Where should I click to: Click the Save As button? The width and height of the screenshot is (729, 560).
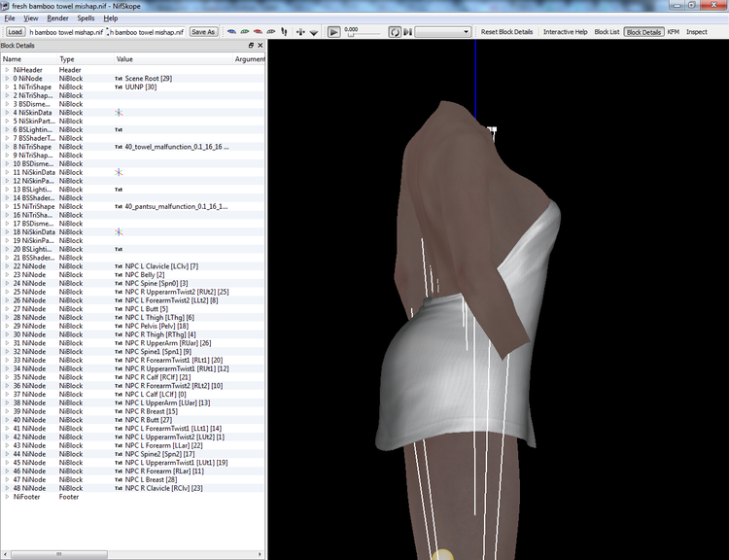click(203, 32)
